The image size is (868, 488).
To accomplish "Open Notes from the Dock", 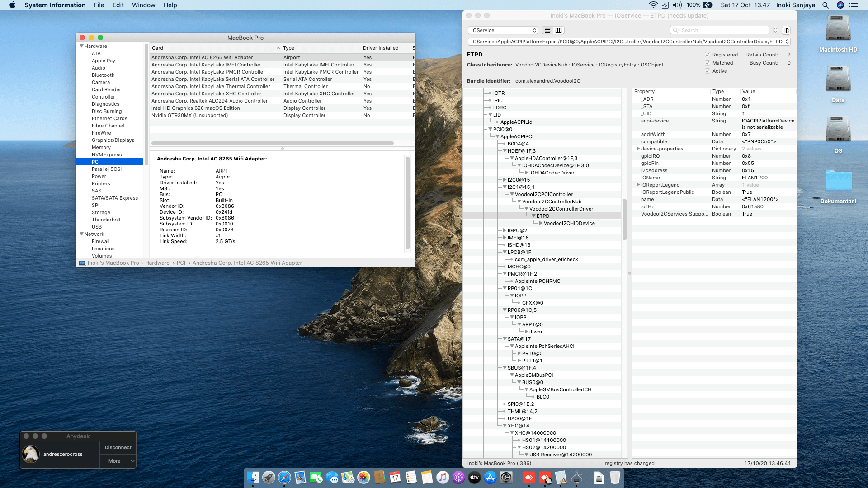I will (x=427, y=477).
